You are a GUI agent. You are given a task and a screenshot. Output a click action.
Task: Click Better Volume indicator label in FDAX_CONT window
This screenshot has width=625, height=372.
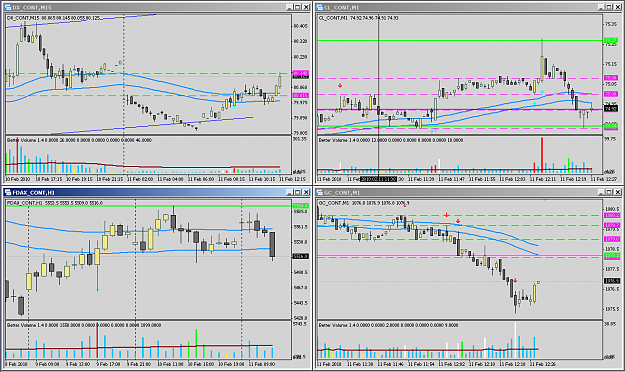(84, 325)
